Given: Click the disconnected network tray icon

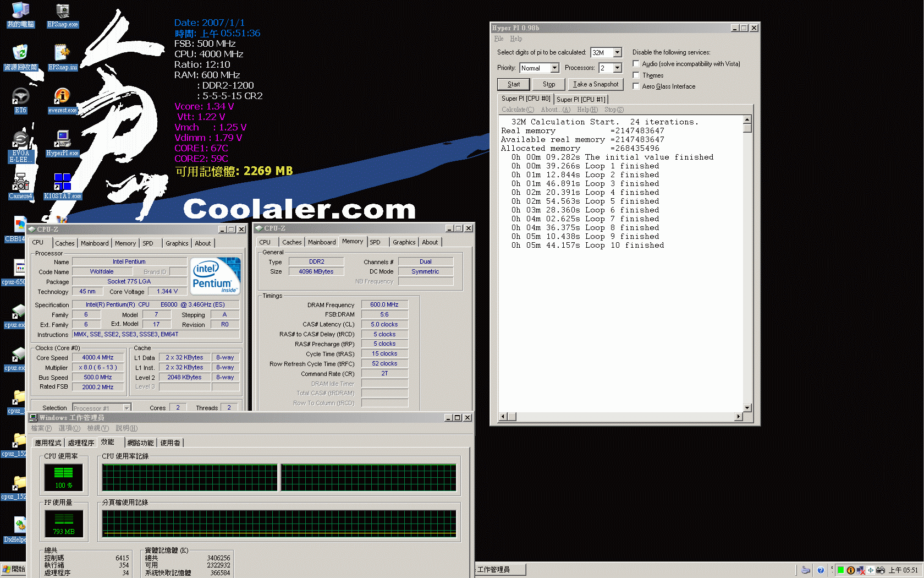Looking at the screenshot, I should [860, 570].
